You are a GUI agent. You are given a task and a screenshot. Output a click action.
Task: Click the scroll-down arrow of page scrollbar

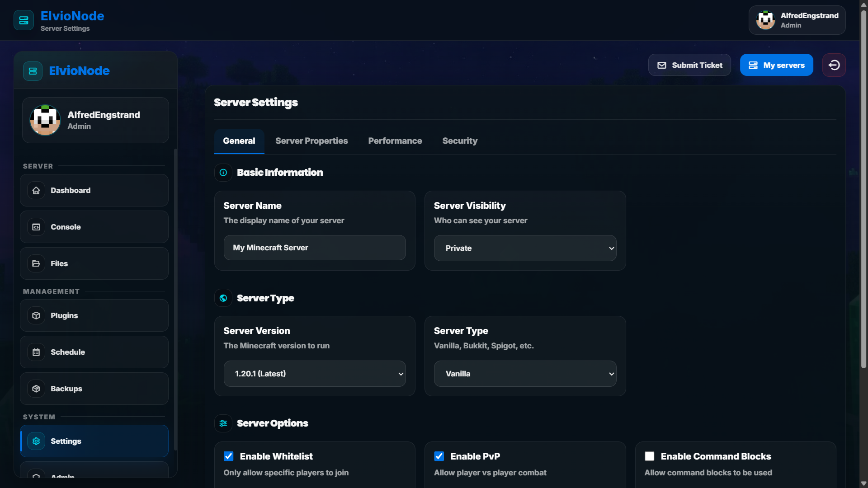point(863,483)
